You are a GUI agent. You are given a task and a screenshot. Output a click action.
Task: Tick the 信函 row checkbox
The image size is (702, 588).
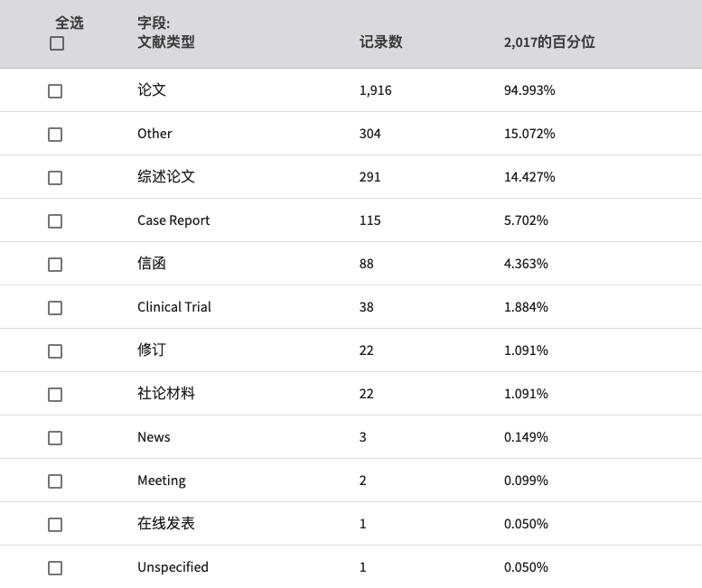tap(55, 265)
